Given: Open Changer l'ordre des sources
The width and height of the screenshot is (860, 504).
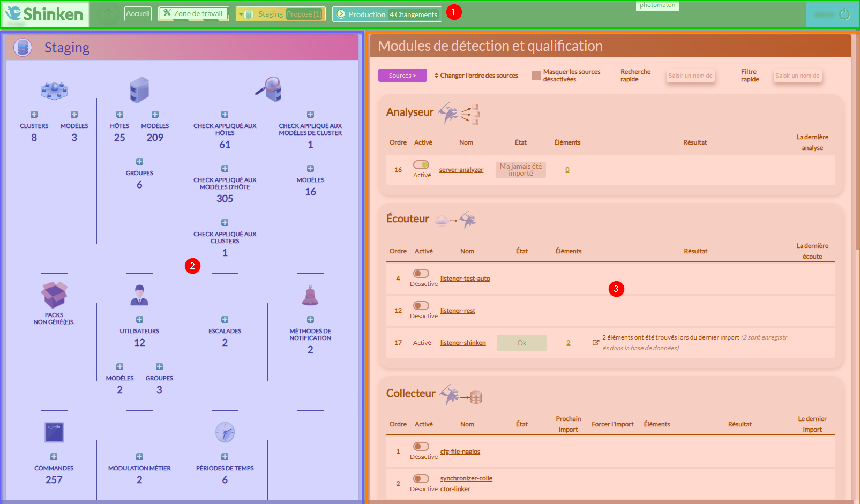Looking at the screenshot, I should (476, 76).
